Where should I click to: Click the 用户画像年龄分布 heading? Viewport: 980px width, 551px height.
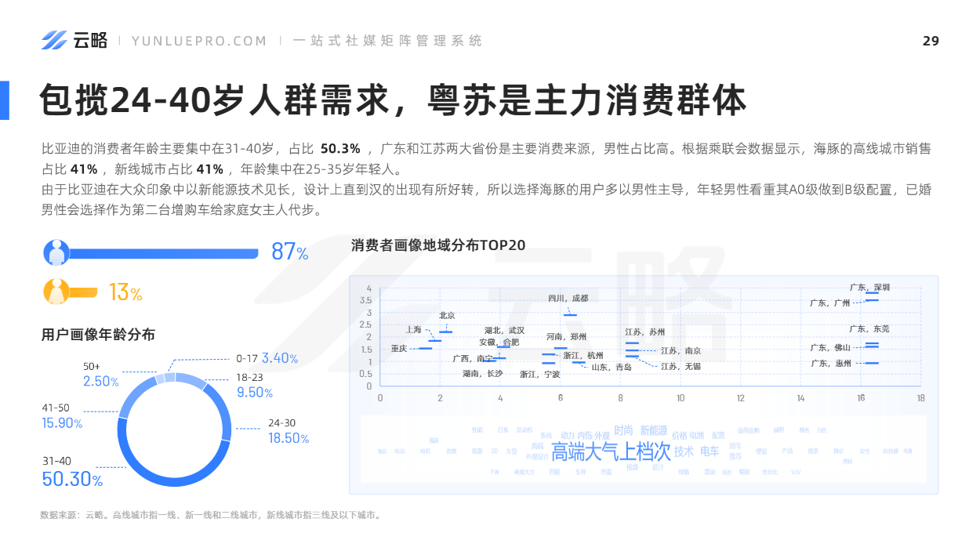tap(98, 335)
